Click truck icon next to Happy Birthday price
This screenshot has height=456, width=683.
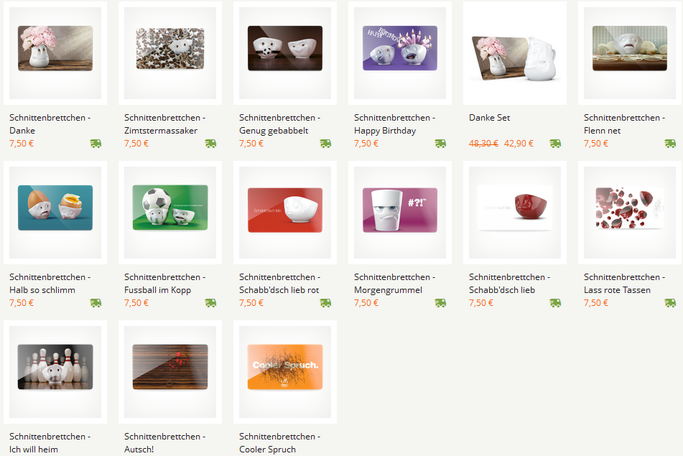pyautogui.click(x=440, y=144)
